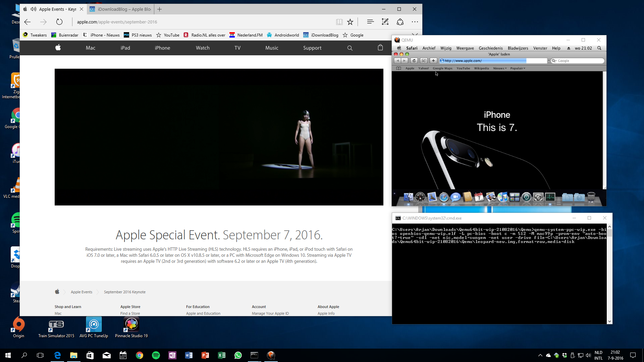Open System Preferences in the Mac dock
Image resolution: width=644 pixels, height=362 pixels.
pyautogui.click(x=538, y=197)
